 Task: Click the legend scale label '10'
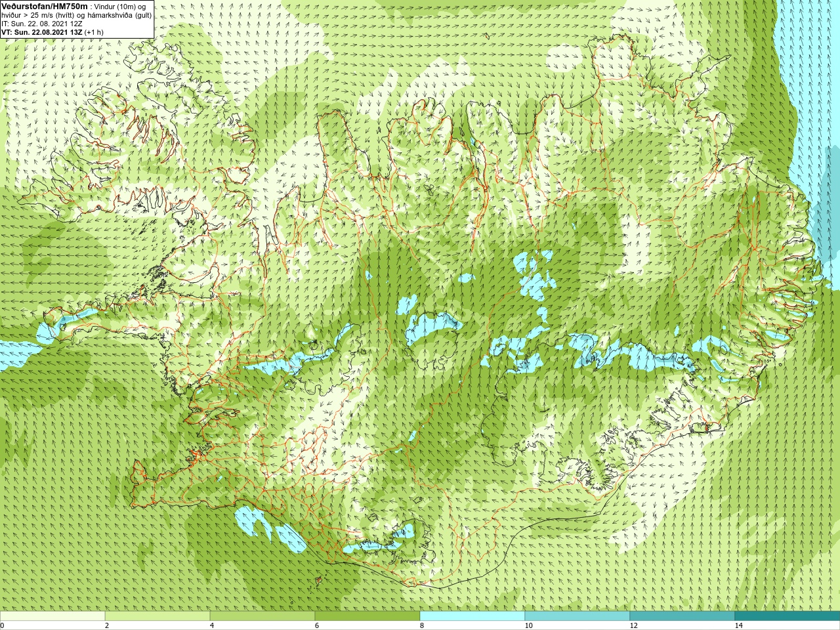(529, 625)
